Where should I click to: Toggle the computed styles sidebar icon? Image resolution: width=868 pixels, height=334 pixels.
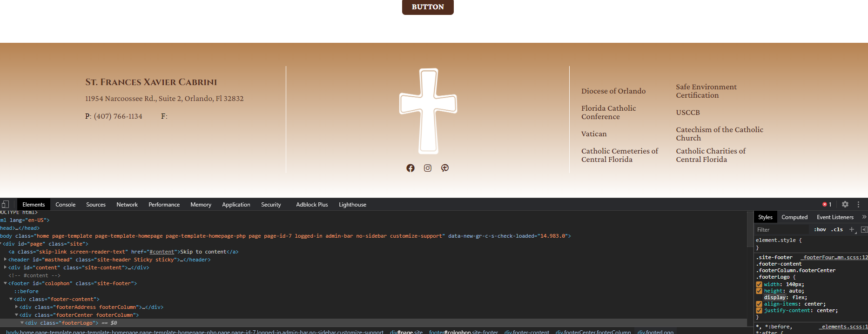[864, 229]
